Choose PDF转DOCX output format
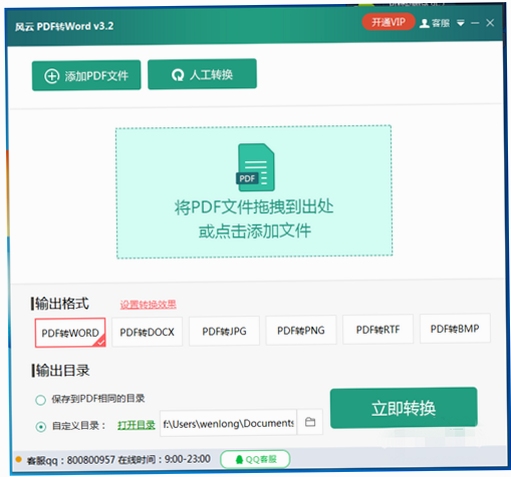511x477 pixels. [x=147, y=332]
